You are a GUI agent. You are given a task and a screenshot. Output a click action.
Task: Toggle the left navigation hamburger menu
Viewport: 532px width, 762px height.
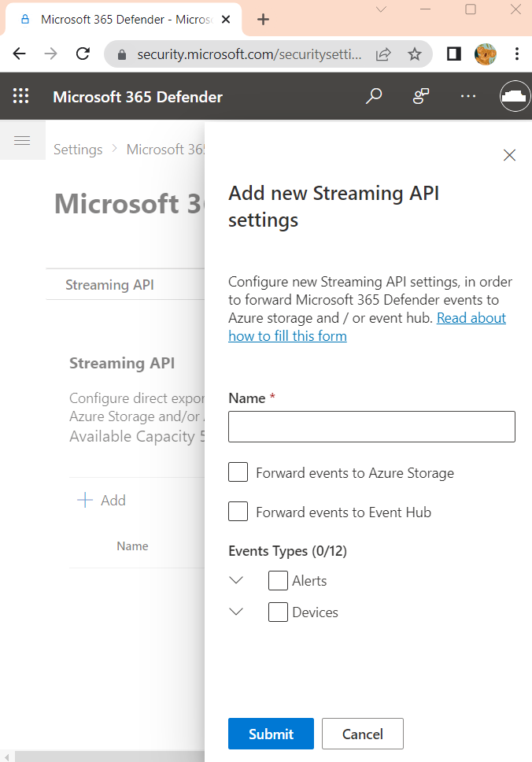[22, 141]
